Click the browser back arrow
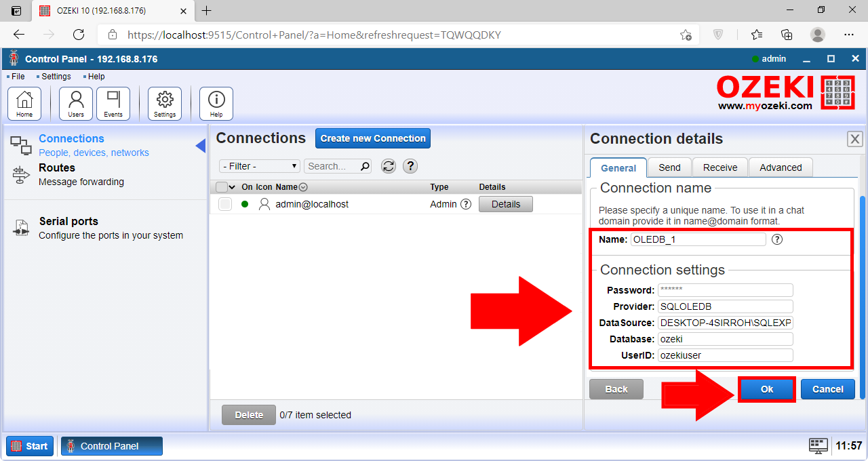The width and height of the screenshot is (868, 461). (19, 35)
